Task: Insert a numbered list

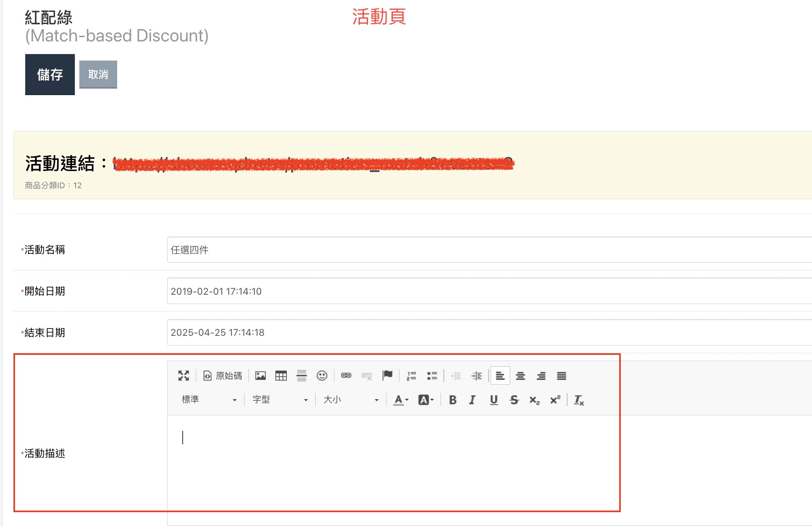Action: pyautogui.click(x=411, y=376)
